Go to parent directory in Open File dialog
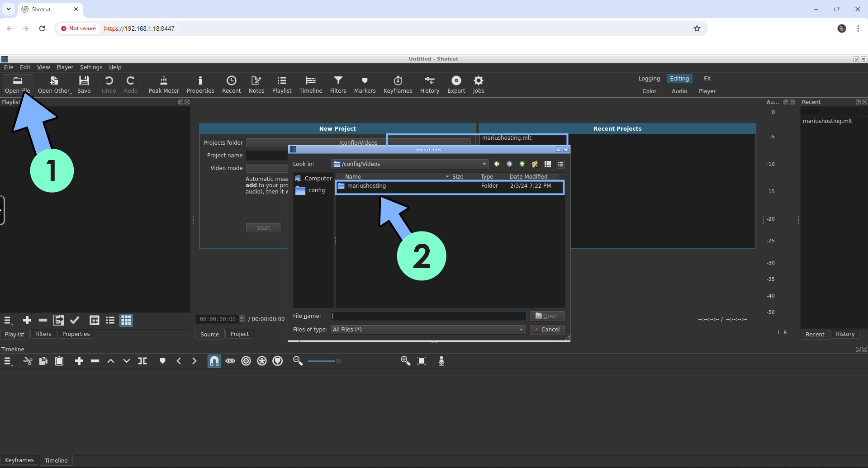Screen dimensions: 868x468 pyautogui.click(x=522, y=164)
